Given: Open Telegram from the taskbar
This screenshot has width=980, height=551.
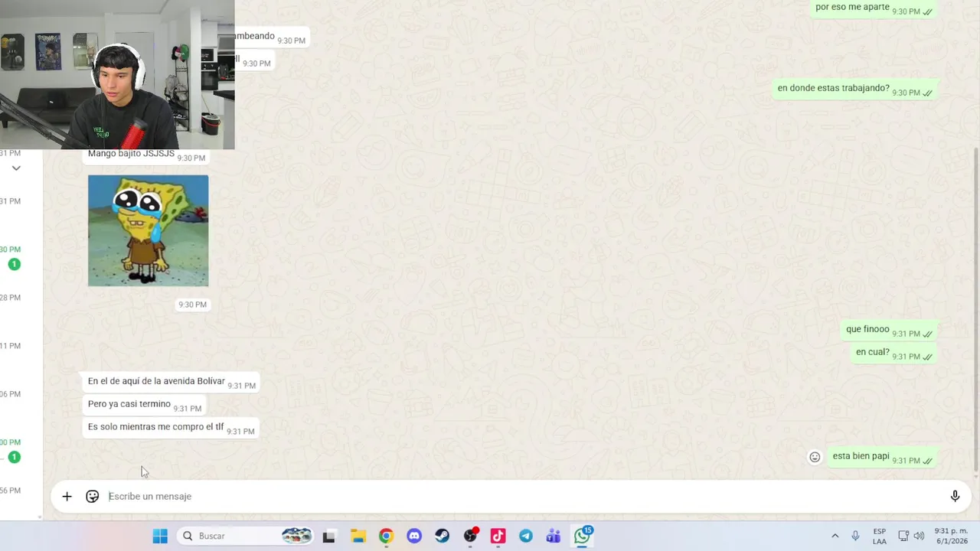Looking at the screenshot, I should point(526,536).
